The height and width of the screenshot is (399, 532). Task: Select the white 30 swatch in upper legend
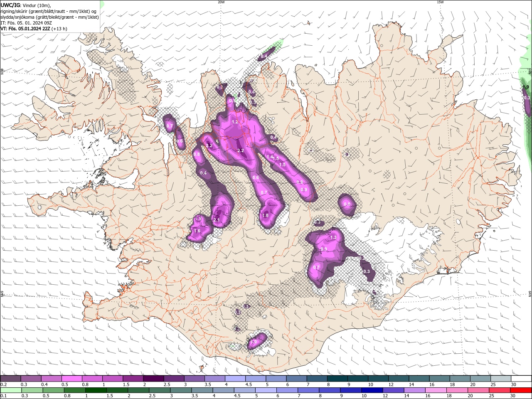[x=521, y=379]
